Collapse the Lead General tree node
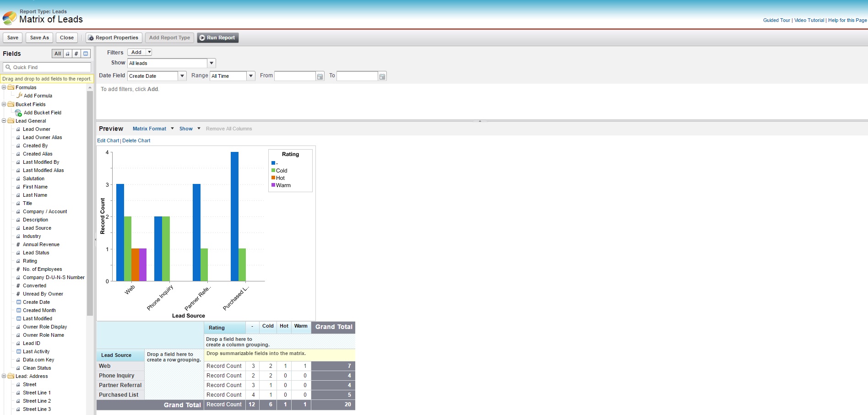The height and width of the screenshot is (415, 868). (4, 121)
